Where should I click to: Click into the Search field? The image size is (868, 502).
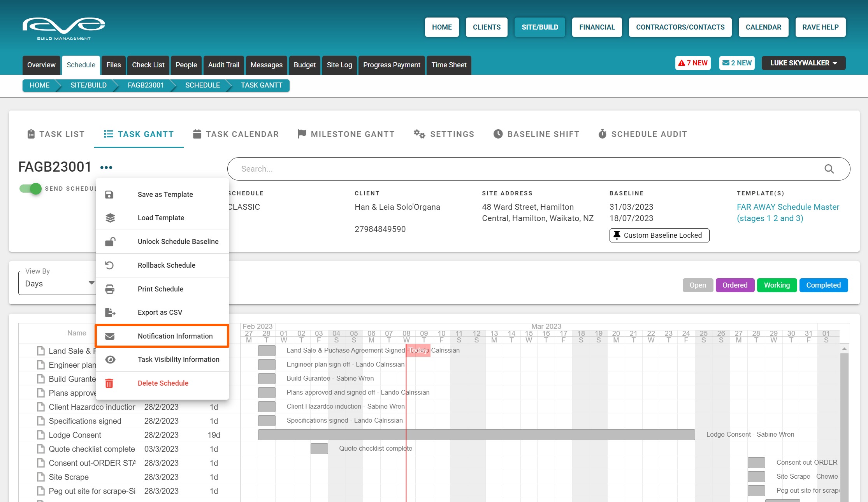506,169
